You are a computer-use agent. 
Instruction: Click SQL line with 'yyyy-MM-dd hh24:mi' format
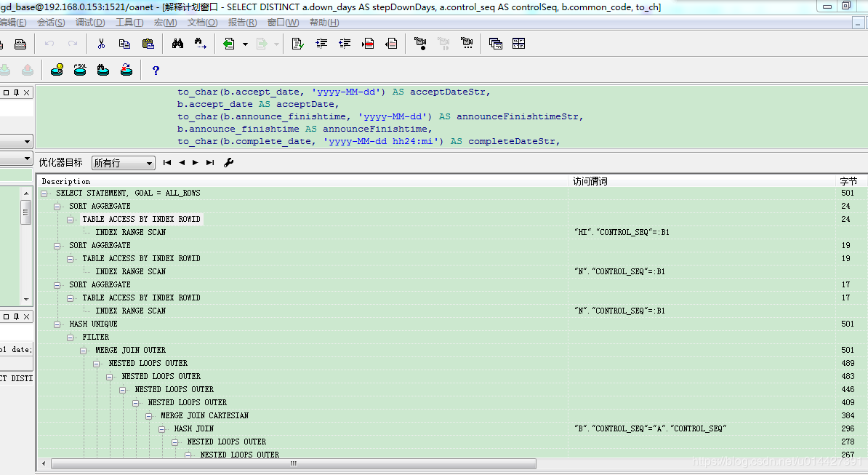pyautogui.click(x=369, y=141)
